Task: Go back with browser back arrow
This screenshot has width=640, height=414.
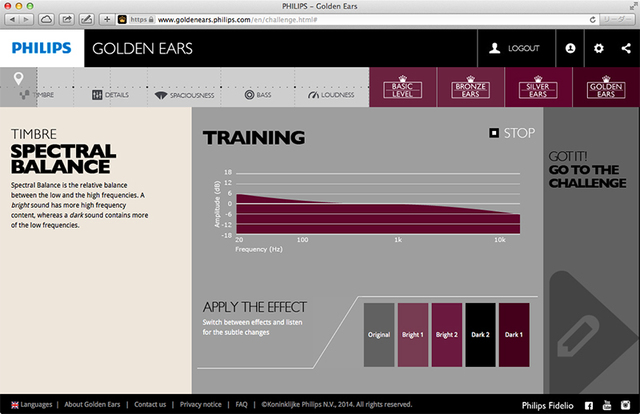Action: tap(12, 19)
